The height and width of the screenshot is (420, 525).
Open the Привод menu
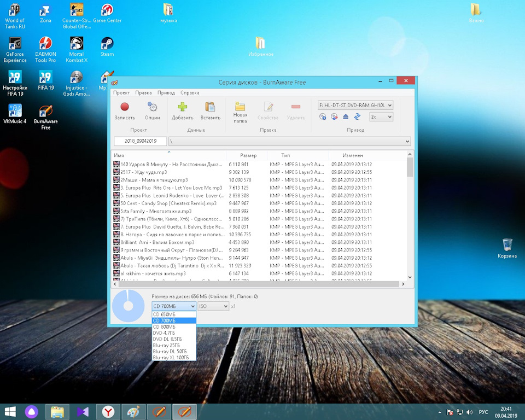click(x=166, y=93)
